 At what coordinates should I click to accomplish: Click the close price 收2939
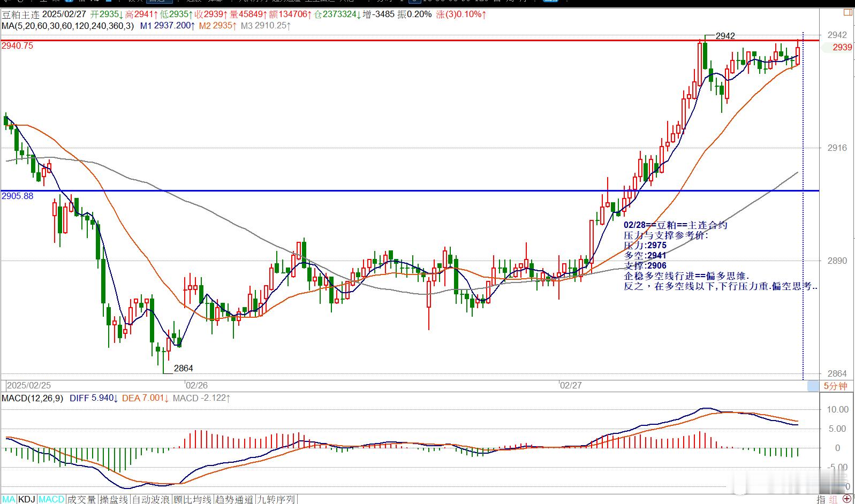tap(212, 14)
